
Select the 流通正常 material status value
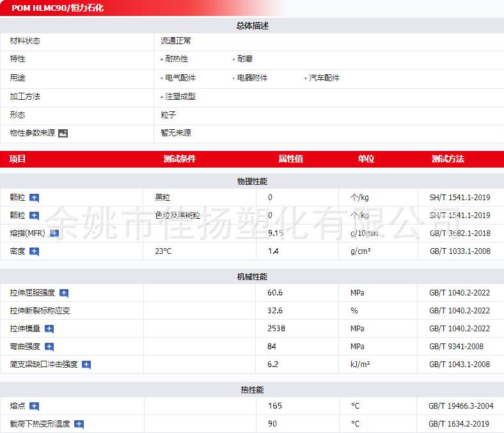coord(176,41)
